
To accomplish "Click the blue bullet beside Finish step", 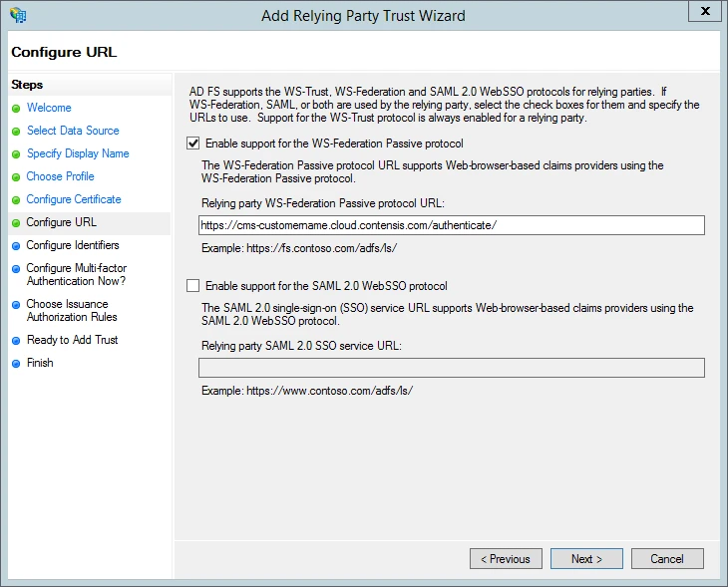I will click(x=16, y=364).
